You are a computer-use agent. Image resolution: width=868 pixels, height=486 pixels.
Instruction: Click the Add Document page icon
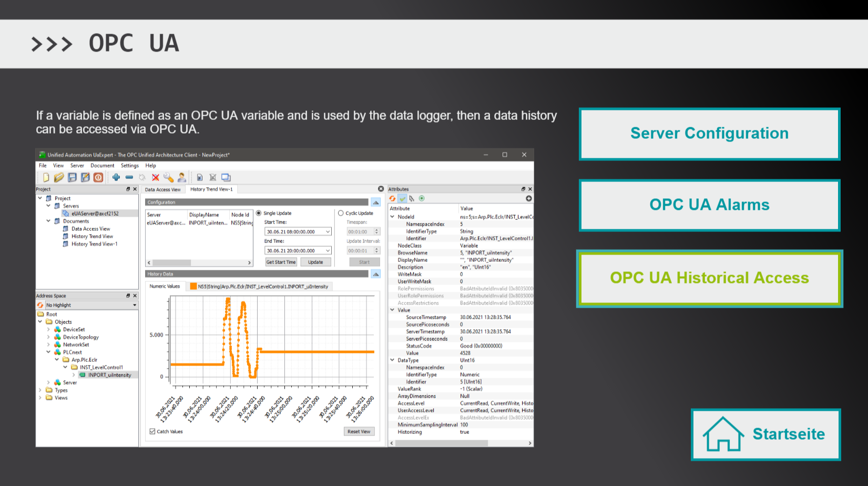click(200, 177)
